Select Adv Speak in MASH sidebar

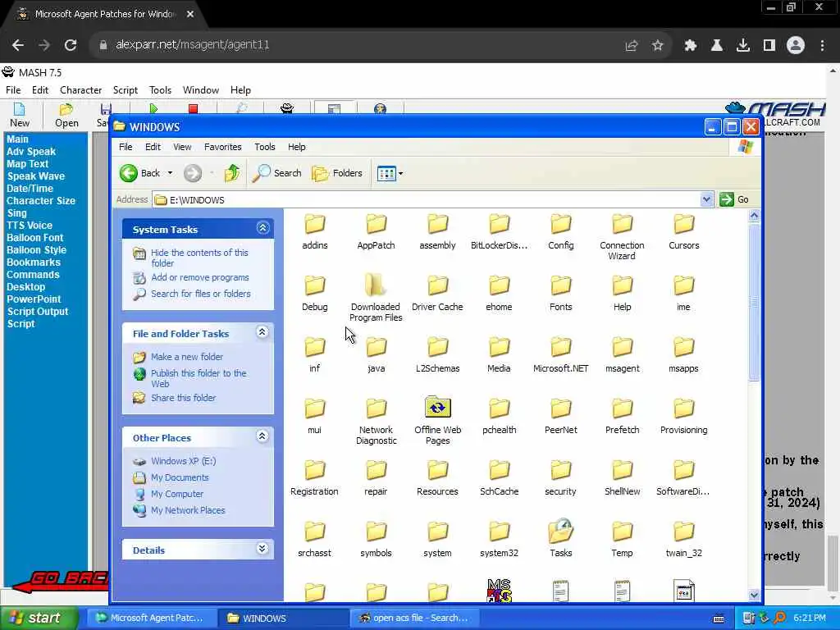click(x=31, y=152)
